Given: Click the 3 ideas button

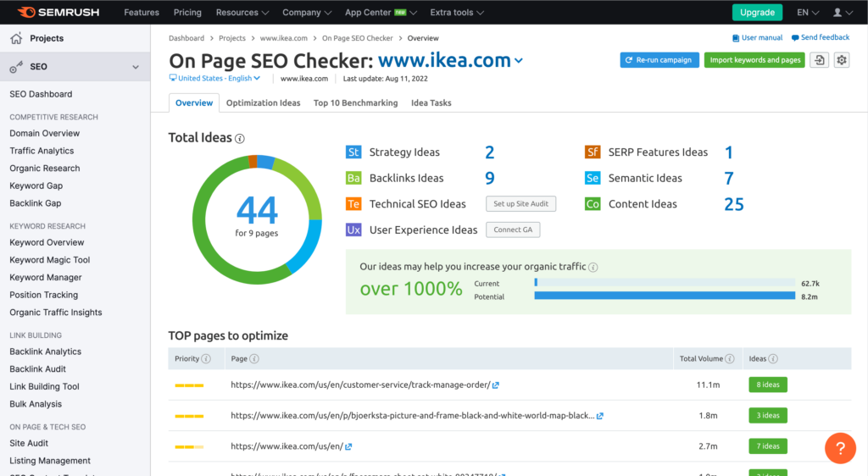Looking at the screenshot, I should (x=768, y=415).
